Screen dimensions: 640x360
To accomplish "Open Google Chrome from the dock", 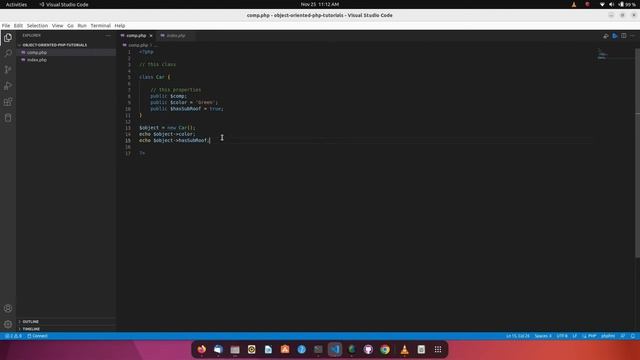I will 385,349.
